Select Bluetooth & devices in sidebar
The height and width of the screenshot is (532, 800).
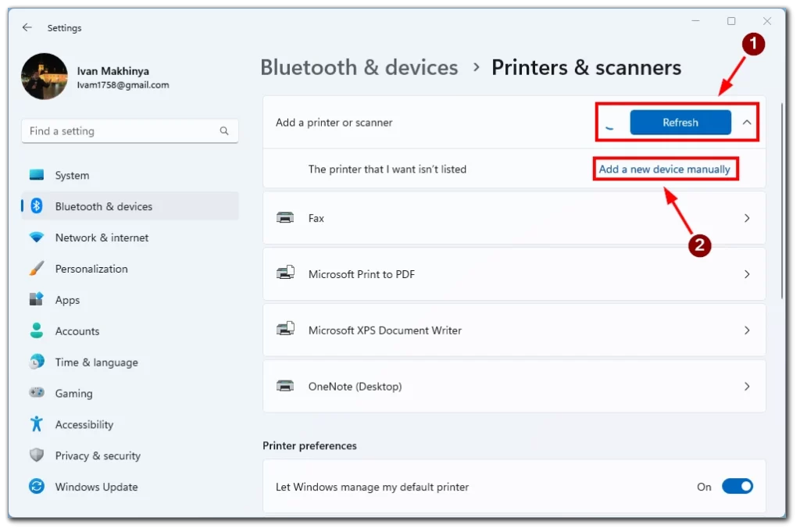tap(130, 206)
